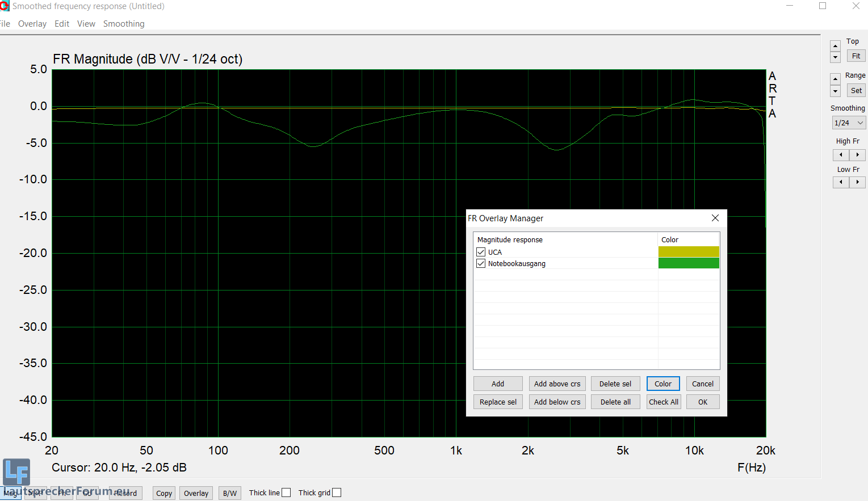
Task: Enable the Thick grid checkbox
Action: pos(337,492)
